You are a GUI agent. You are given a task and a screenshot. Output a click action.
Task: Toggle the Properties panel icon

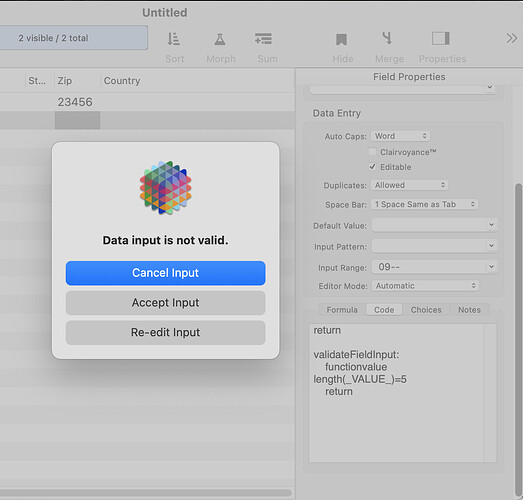click(441, 38)
